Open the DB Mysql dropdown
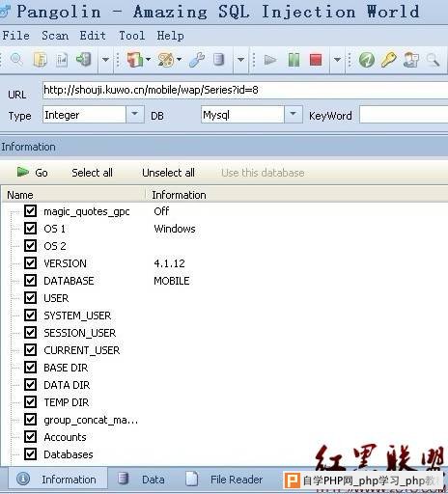Viewport: 448px width, 494px height. click(293, 114)
